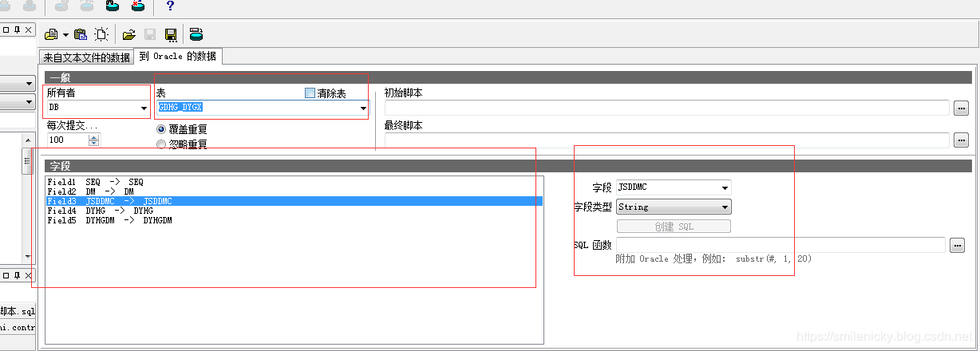Click the paste clipboard icon
Screen dimensions: 980x351
tap(80, 34)
